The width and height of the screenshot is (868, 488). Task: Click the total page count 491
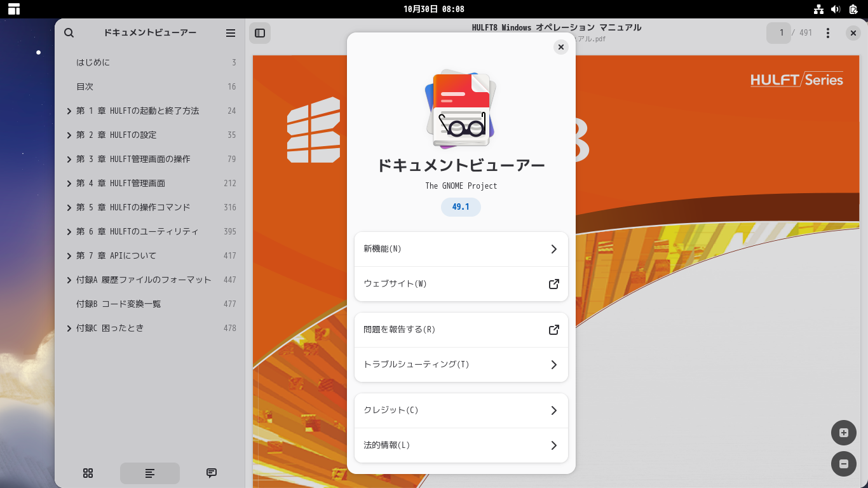806,33
